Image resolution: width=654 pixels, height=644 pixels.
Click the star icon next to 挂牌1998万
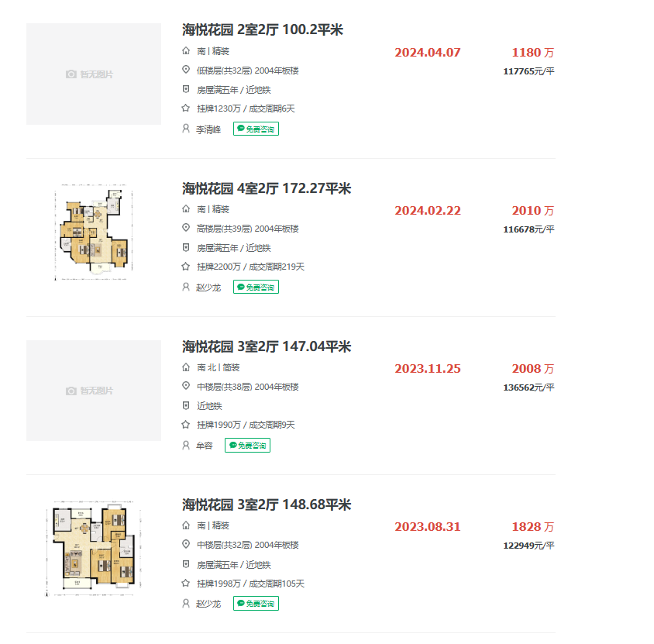pos(184,584)
